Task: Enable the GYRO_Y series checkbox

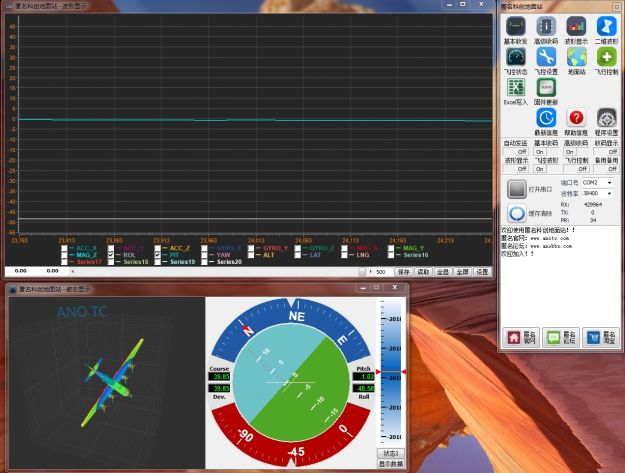Action: (251, 248)
